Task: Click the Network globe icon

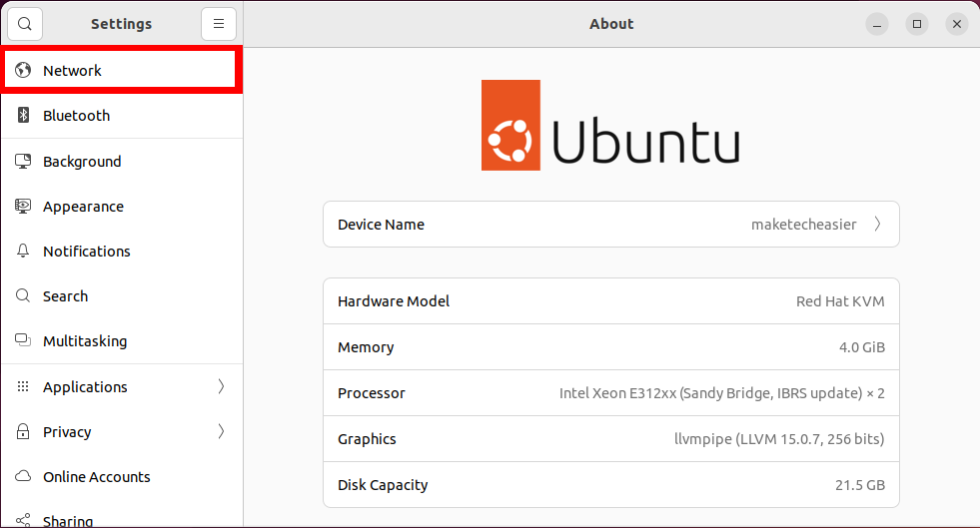Action: point(23,70)
